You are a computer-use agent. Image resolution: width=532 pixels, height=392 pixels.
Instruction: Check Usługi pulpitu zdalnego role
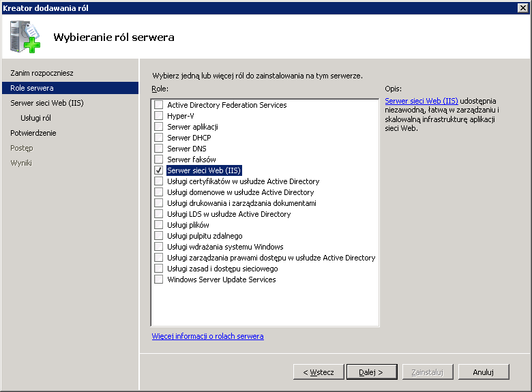(158, 236)
